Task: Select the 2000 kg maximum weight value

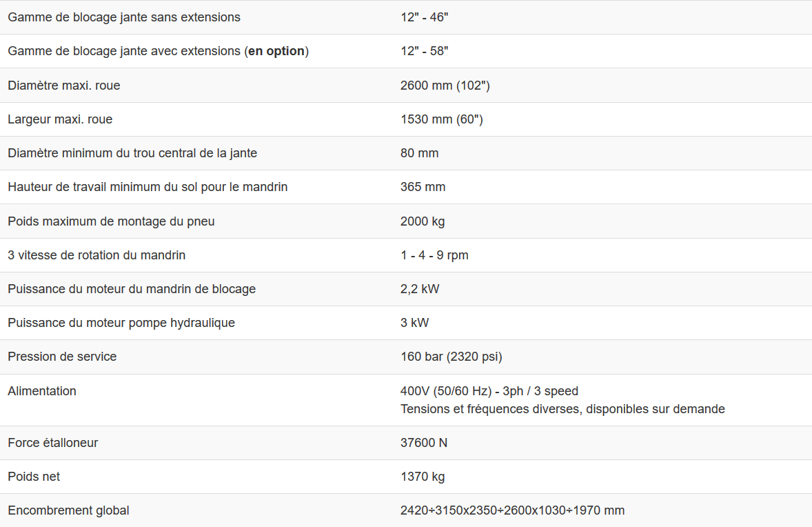Action: pyautogui.click(x=422, y=221)
